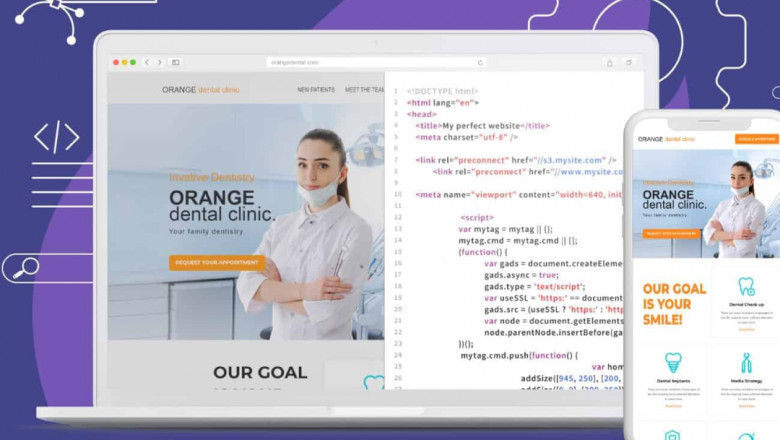This screenshot has height=440, width=780.
Task: Click the browser back arrow
Action: click(148, 62)
